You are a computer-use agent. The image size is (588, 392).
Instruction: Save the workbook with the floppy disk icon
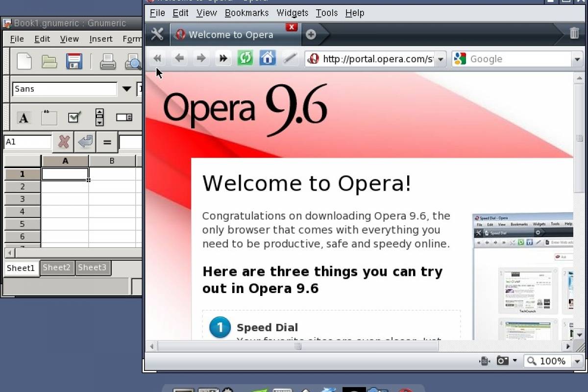[x=74, y=61]
